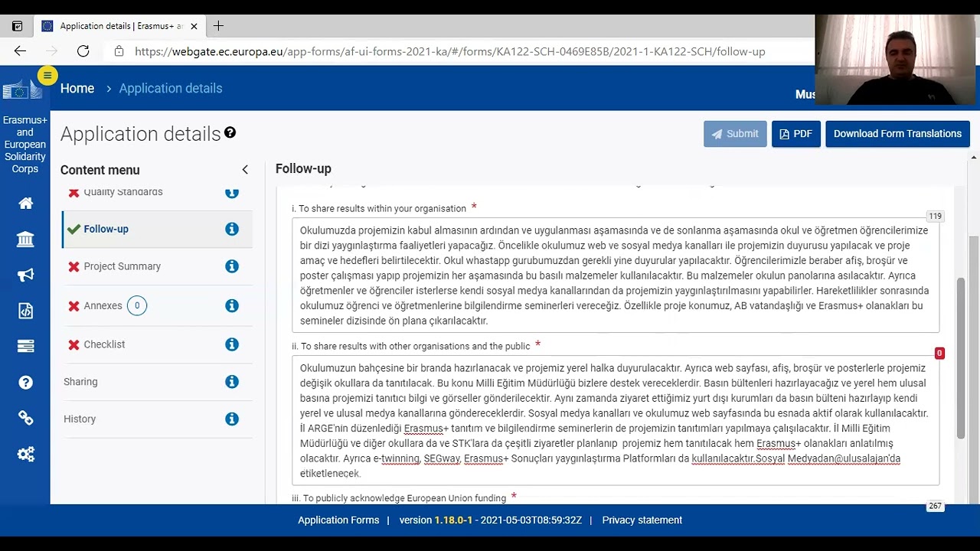980x551 pixels.
Task: Open Sharing menu item
Action: pyautogui.click(x=80, y=381)
